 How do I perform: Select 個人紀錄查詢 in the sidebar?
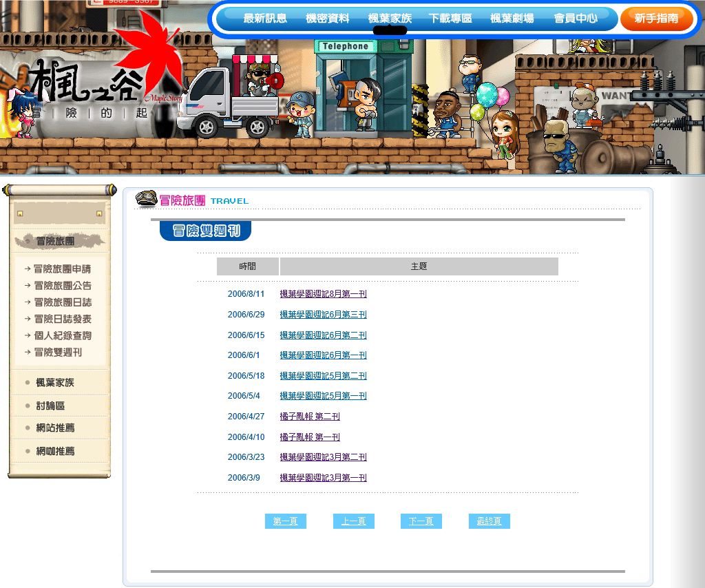(x=62, y=335)
